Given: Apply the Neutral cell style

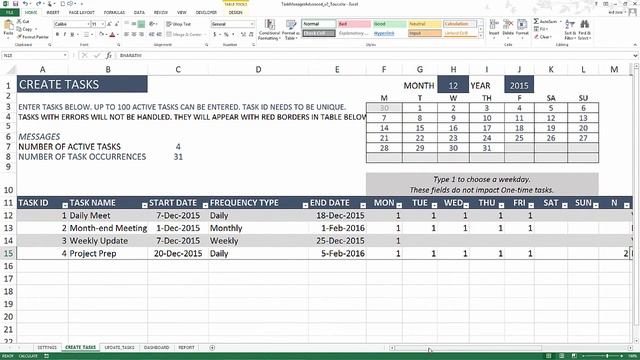Looking at the screenshot, I should (x=424, y=24).
